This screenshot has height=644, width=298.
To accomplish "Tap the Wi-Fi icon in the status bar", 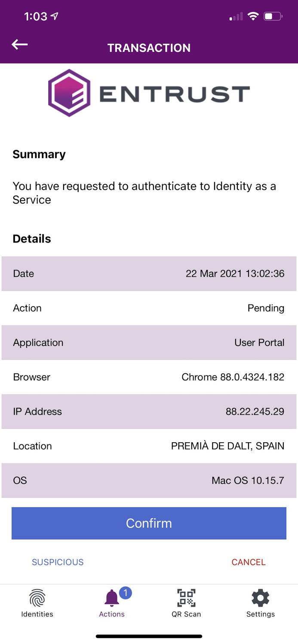I will [253, 15].
